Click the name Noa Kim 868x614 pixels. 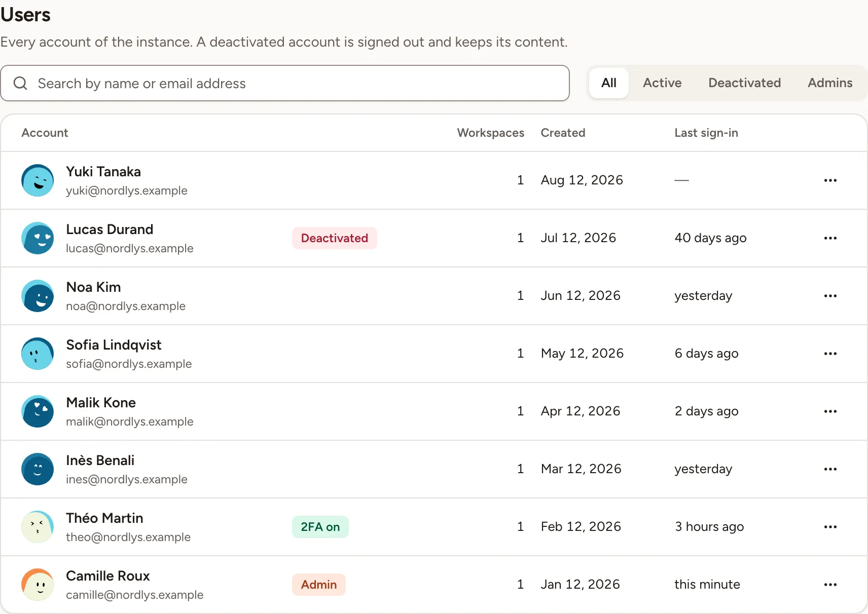(93, 287)
